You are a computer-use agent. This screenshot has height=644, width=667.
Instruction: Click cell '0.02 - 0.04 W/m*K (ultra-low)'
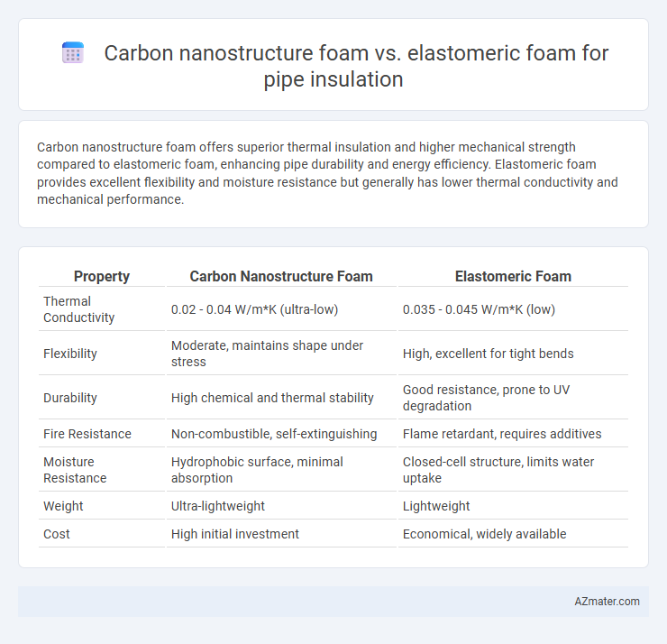(x=281, y=309)
